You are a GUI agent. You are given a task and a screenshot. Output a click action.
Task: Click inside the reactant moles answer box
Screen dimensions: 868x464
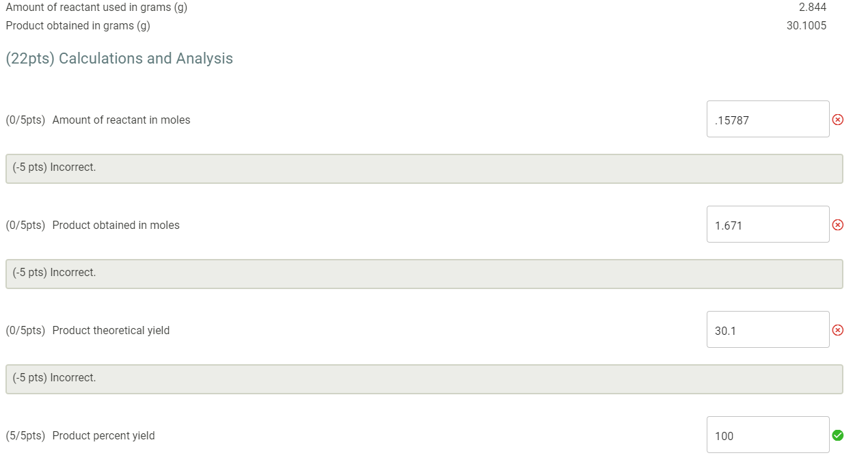click(x=768, y=119)
